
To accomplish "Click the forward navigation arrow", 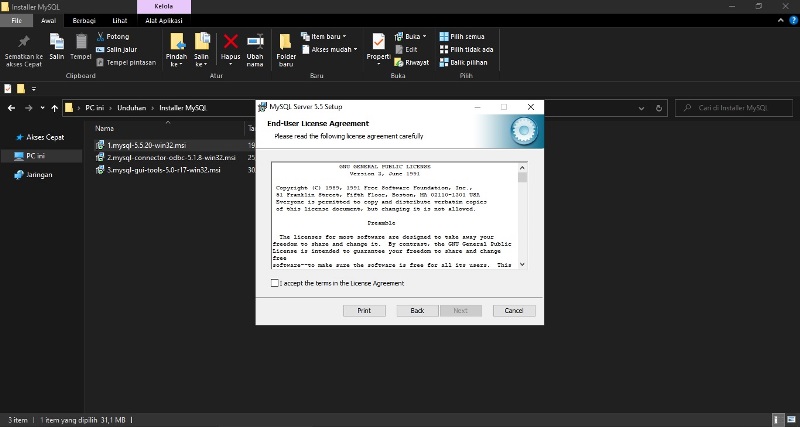I will click(29, 108).
